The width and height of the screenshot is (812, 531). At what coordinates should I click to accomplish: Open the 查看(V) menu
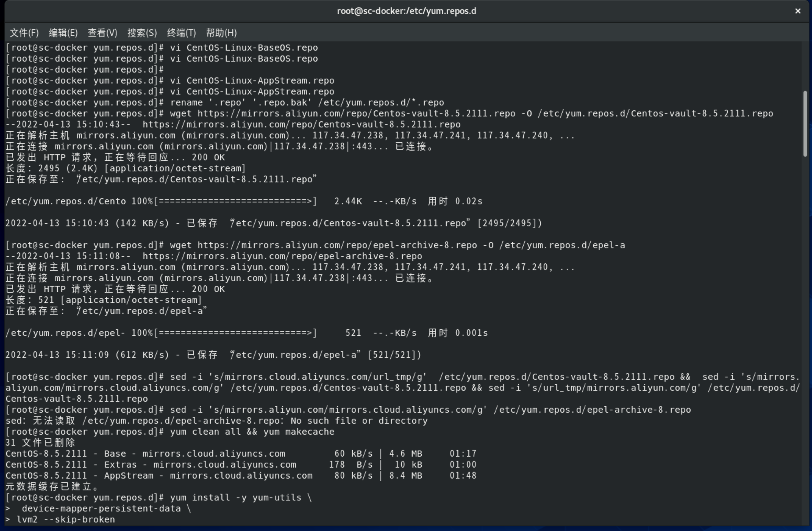pyautogui.click(x=102, y=33)
